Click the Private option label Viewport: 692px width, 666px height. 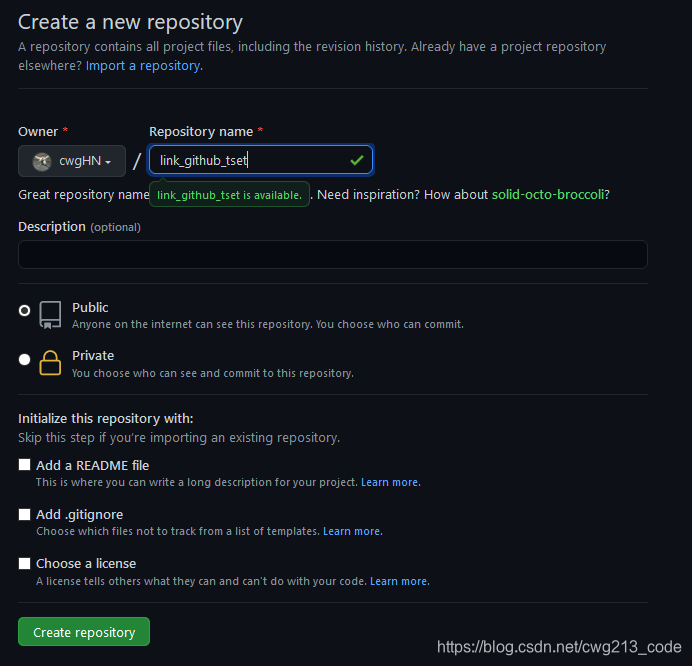pos(93,356)
